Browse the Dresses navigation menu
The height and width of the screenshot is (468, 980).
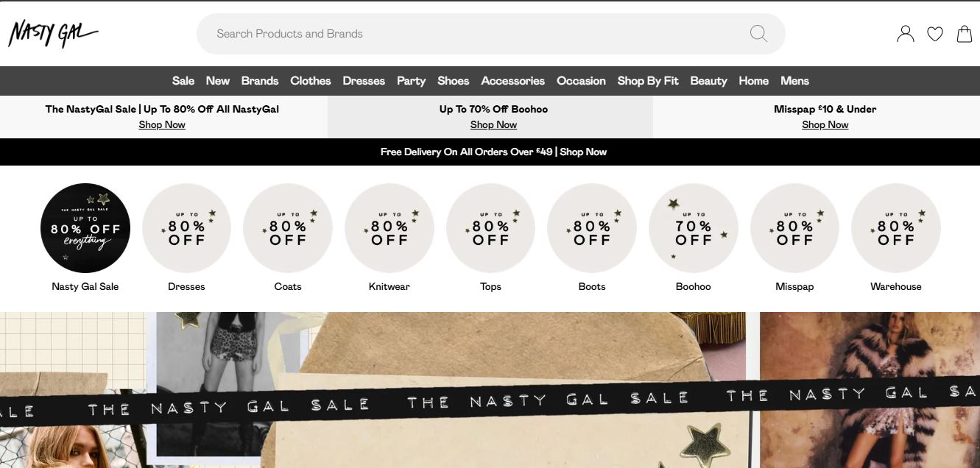[364, 81]
